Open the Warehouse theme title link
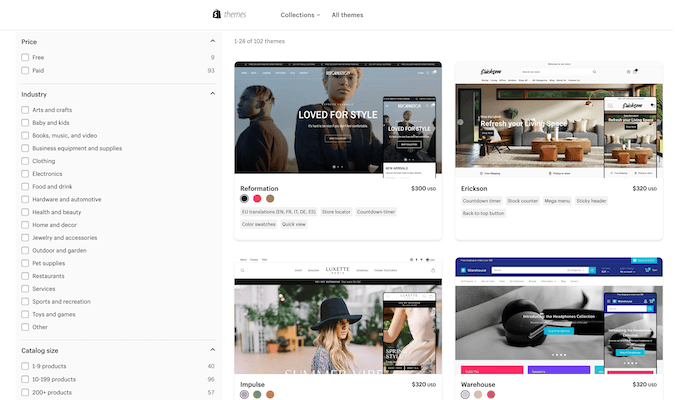Viewport: 675px width, 400px height. (480, 383)
